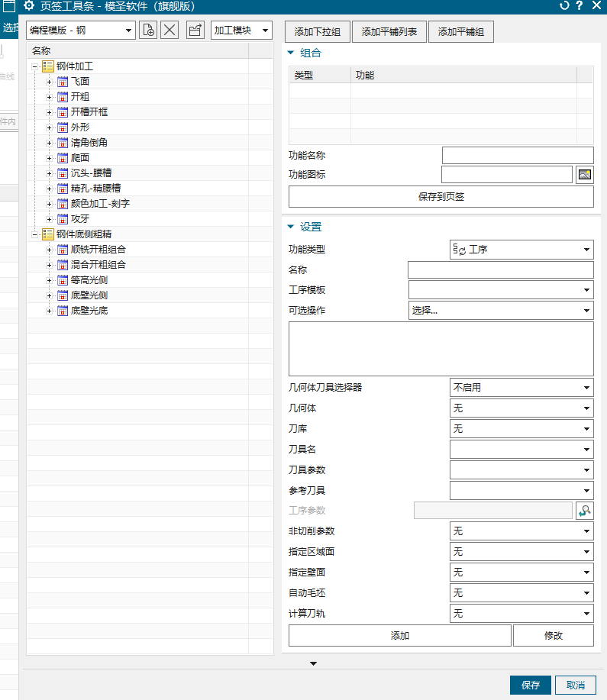Image resolution: width=607 pixels, height=700 pixels.
Task: Click the export folder icon in toolbar
Action: point(195,31)
